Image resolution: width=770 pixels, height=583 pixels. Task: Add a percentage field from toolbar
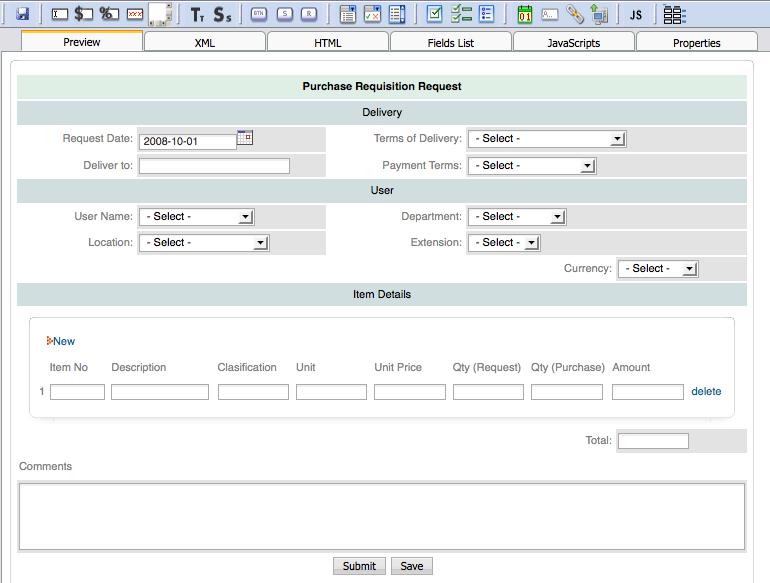[109, 14]
